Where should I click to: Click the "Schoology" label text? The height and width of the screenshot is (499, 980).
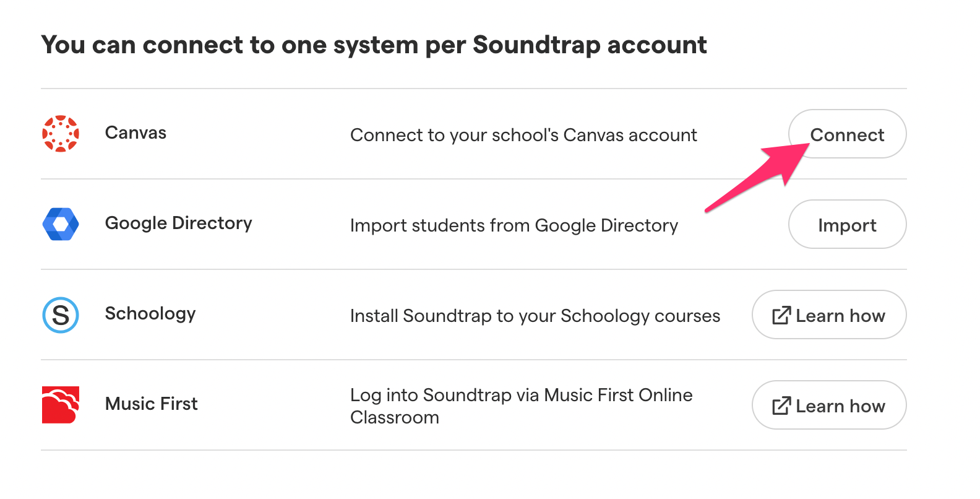pyautogui.click(x=150, y=314)
